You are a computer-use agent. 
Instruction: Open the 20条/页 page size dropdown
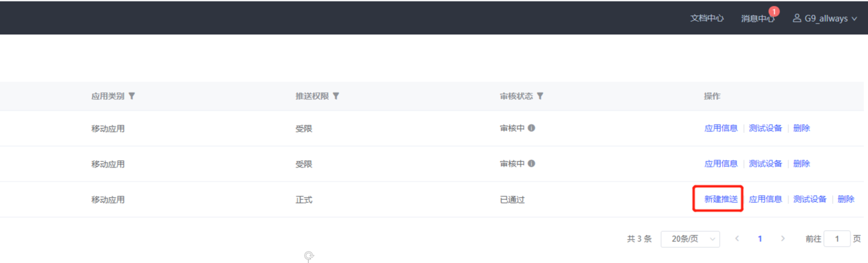pos(690,239)
